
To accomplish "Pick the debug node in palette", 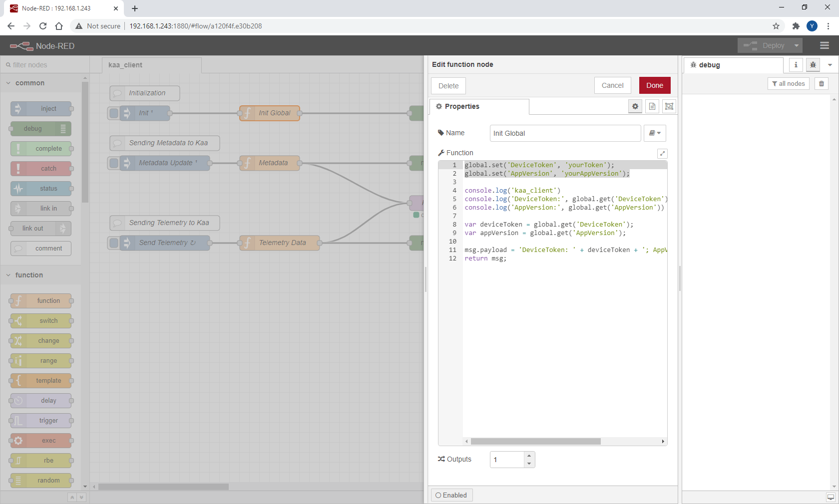I will [41, 129].
